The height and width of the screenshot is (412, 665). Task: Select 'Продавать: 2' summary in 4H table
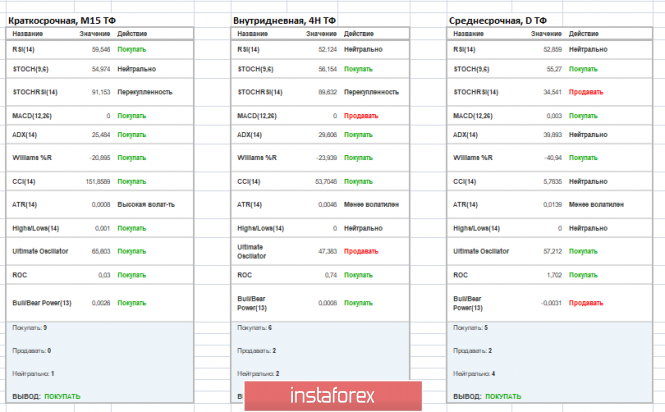(257, 350)
